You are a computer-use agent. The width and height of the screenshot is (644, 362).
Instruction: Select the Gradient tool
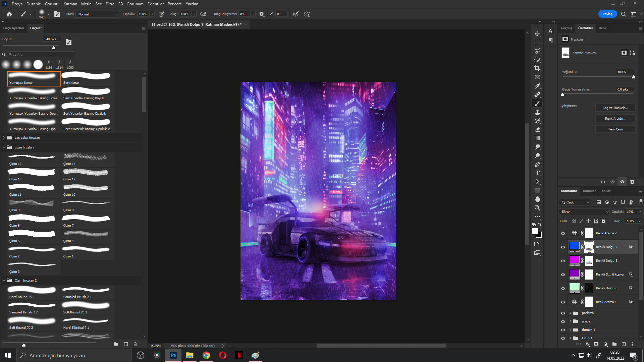click(x=537, y=138)
